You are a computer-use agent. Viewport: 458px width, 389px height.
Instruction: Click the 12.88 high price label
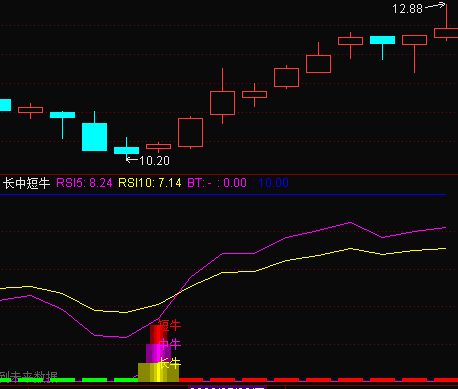pos(407,9)
